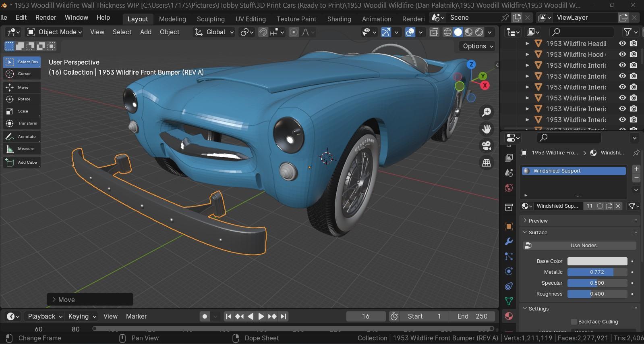The width and height of the screenshot is (644, 344).
Task: Open the Physics properties tab
Action: [509, 271]
